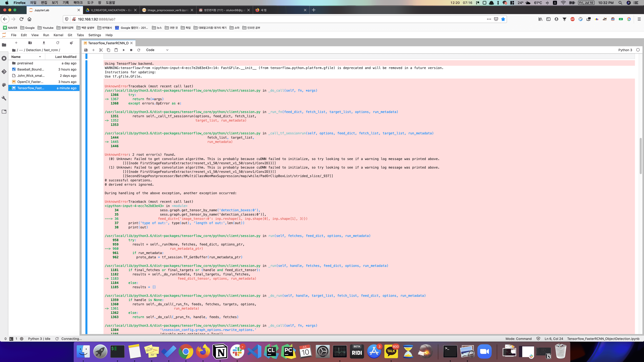Paste cell using clipboard toolbar icon
The width and height of the screenshot is (644, 362).
pyautogui.click(x=116, y=50)
